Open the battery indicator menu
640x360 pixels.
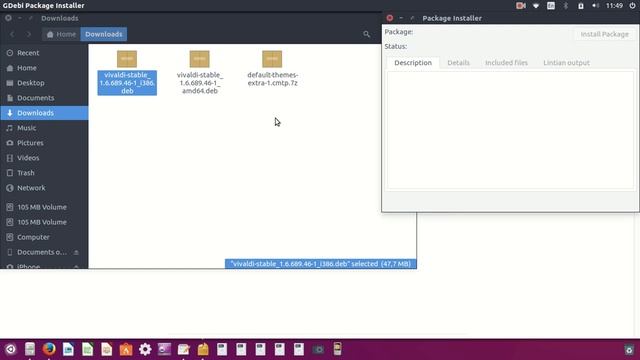point(580,6)
